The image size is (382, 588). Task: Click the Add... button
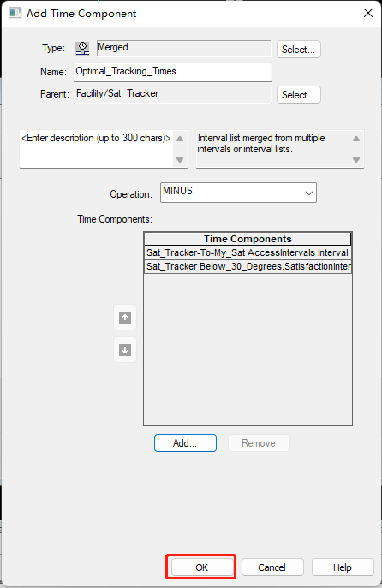tap(185, 442)
